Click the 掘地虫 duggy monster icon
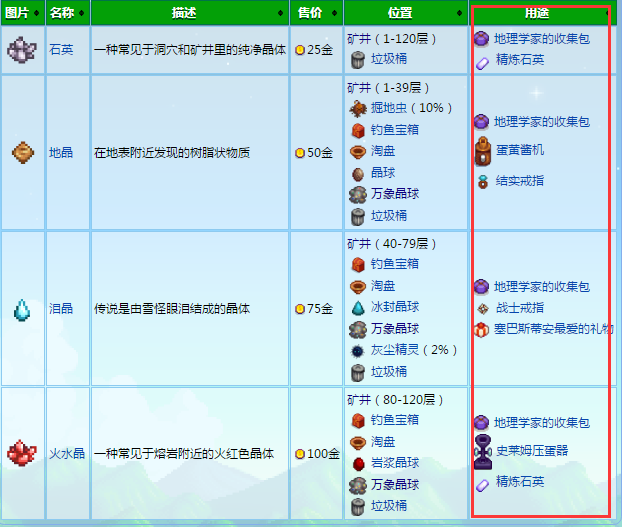The height and width of the screenshot is (527, 622). click(x=358, y=108)
